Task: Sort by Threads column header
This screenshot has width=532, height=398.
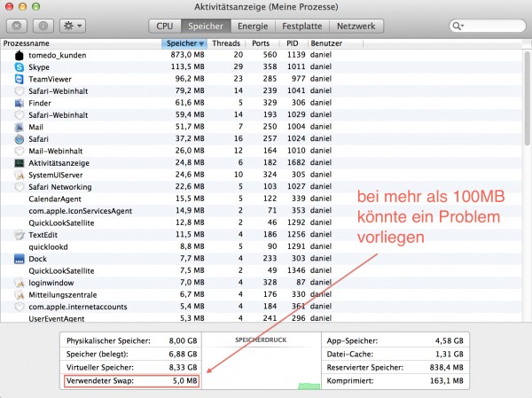Action: pos(226,43)
